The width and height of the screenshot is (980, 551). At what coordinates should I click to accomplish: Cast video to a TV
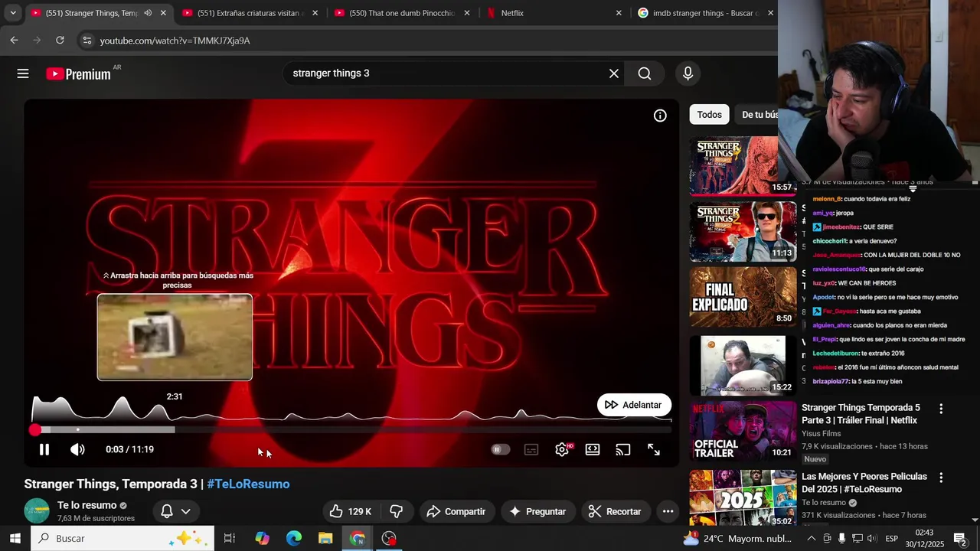click(x=623, y=449)
